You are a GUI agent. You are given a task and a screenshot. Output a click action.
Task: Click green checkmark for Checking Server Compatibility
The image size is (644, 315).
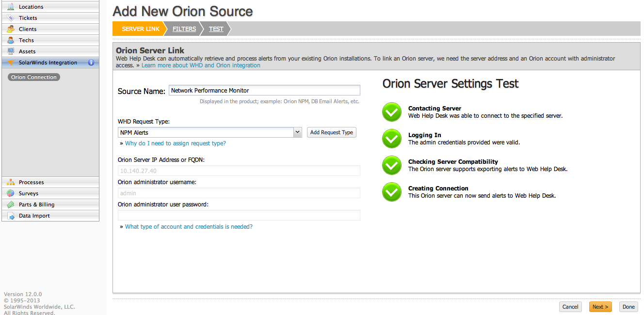pos(392,165)
